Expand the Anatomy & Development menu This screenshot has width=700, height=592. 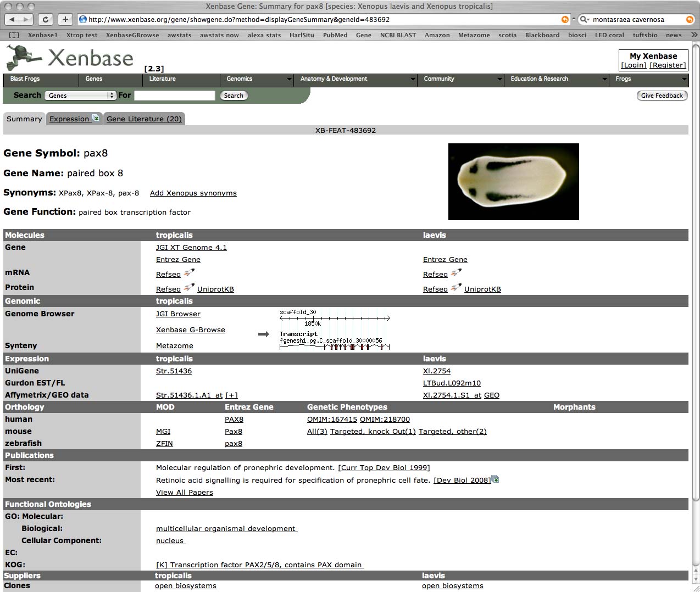[x=357, y=79]
